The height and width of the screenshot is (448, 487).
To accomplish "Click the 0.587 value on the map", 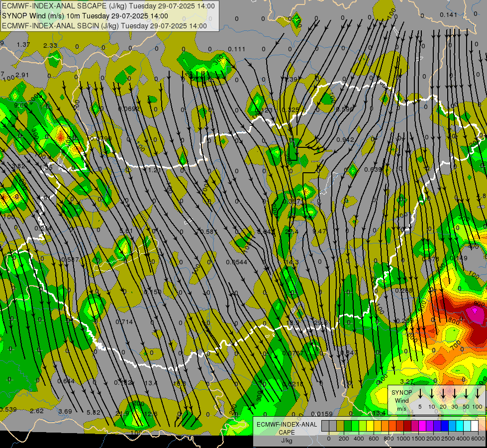I will (71, 260).
